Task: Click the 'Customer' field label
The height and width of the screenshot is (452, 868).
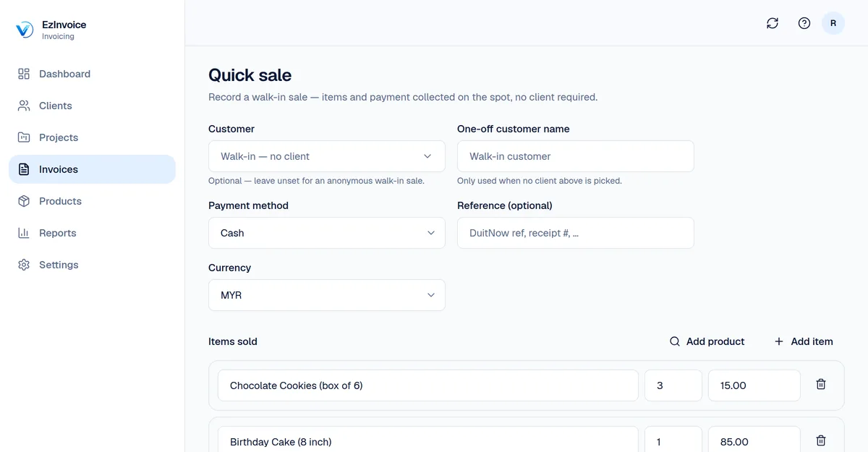Action: tap(231, 129)
